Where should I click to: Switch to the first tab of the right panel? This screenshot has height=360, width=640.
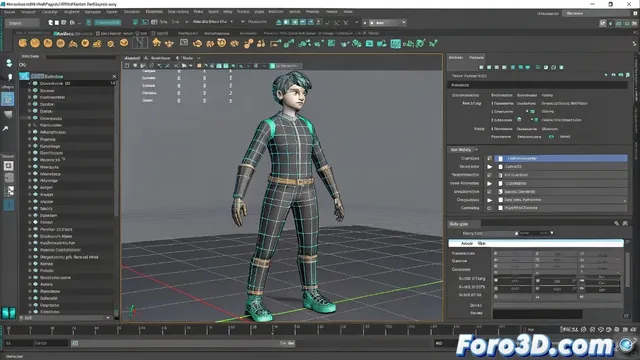click(x=456, y=58)
